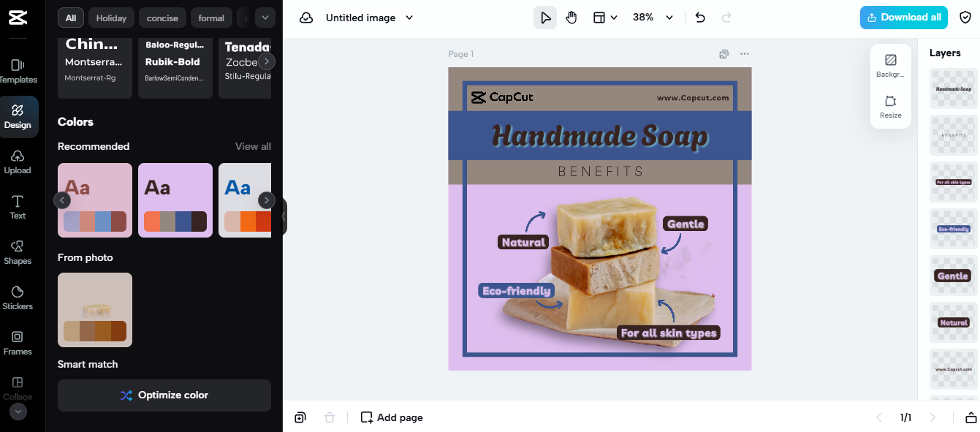Open the Design sidebar panel

[x=18, y=116]
